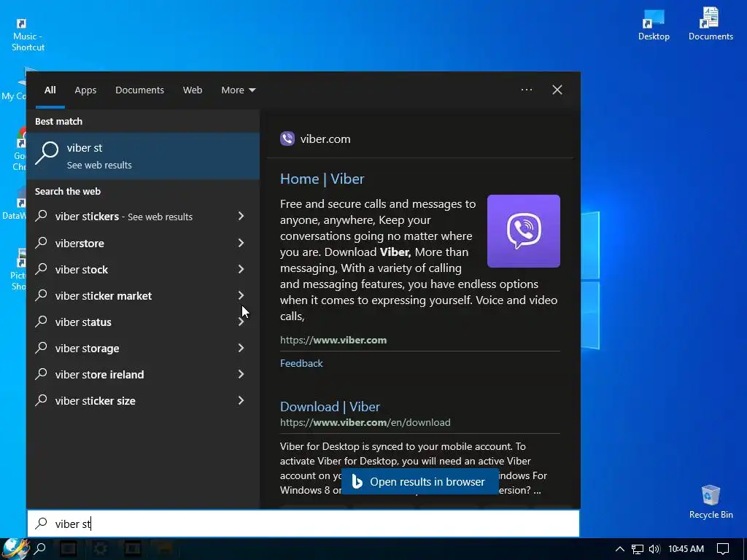The height and width of the screenshot is (560, 747).
Task: Switch to the Web tab
Action: 193,90
